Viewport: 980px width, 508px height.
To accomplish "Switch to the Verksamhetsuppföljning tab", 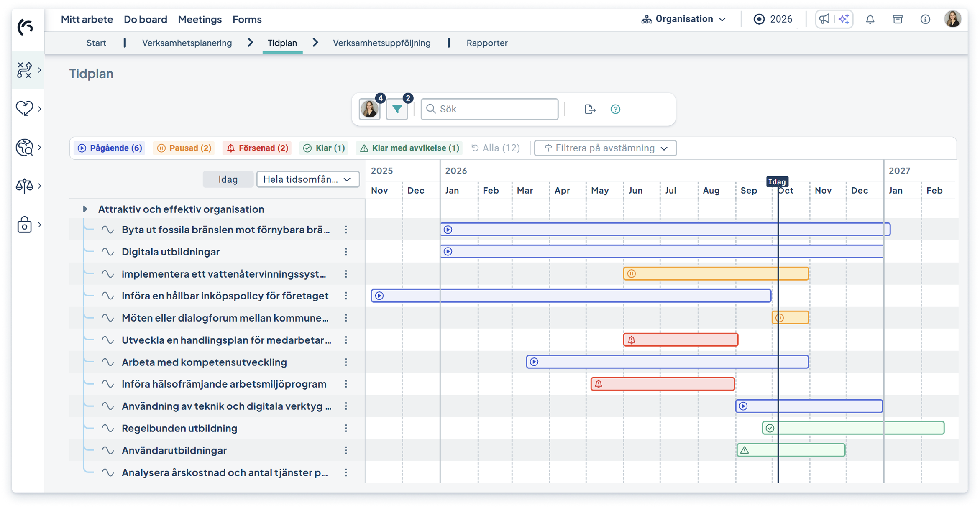I will pyautogui.click(x=381, y=43).
